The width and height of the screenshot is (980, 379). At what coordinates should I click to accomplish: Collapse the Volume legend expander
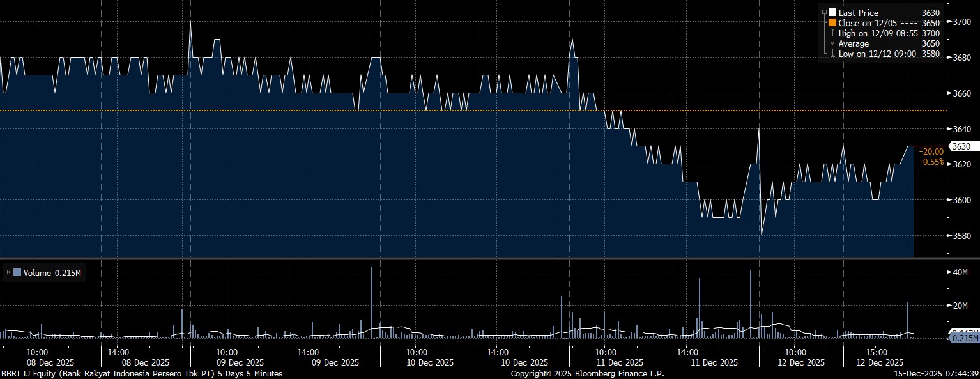click(9, 273)
